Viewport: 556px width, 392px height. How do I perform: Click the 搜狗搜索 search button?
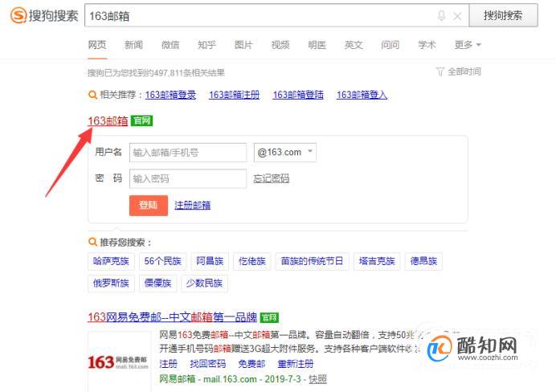pyautogui.click(x=503, y=15)
